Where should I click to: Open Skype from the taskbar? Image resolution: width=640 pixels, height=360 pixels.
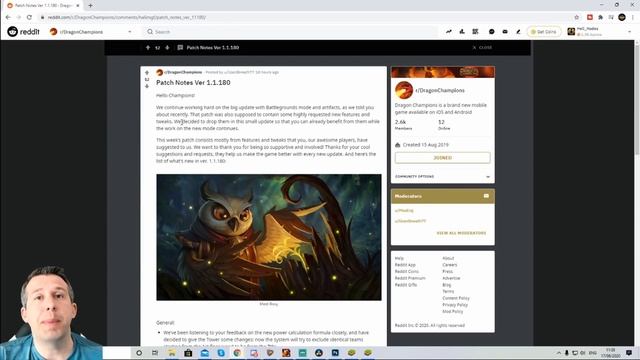point(221,353)
